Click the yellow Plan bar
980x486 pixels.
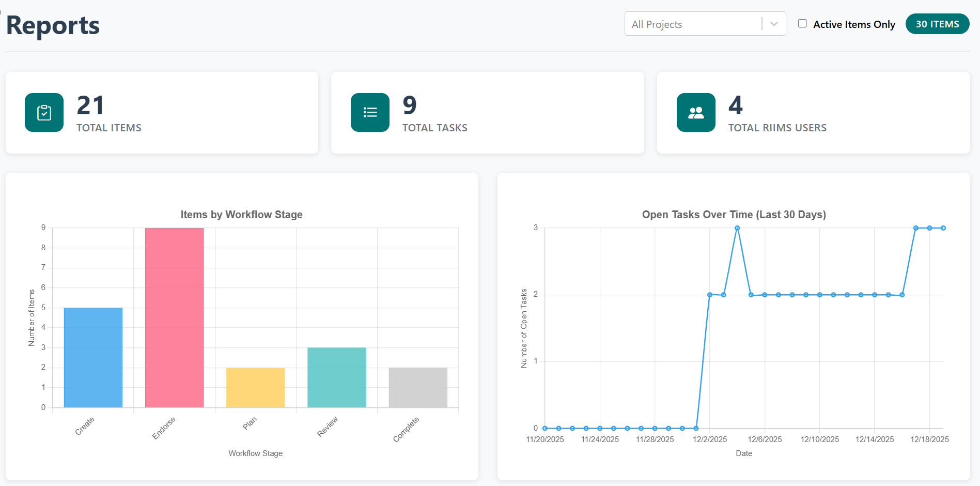pos(256,387)
